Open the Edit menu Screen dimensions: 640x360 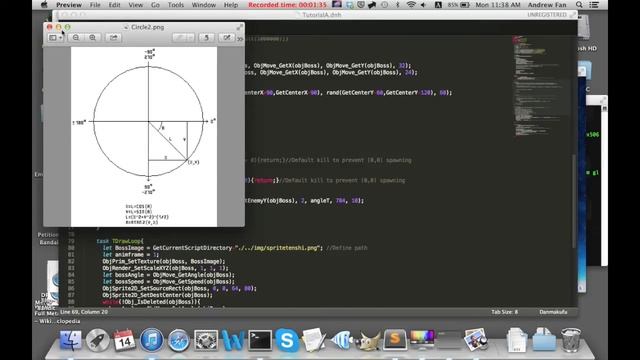click(114, 5)
